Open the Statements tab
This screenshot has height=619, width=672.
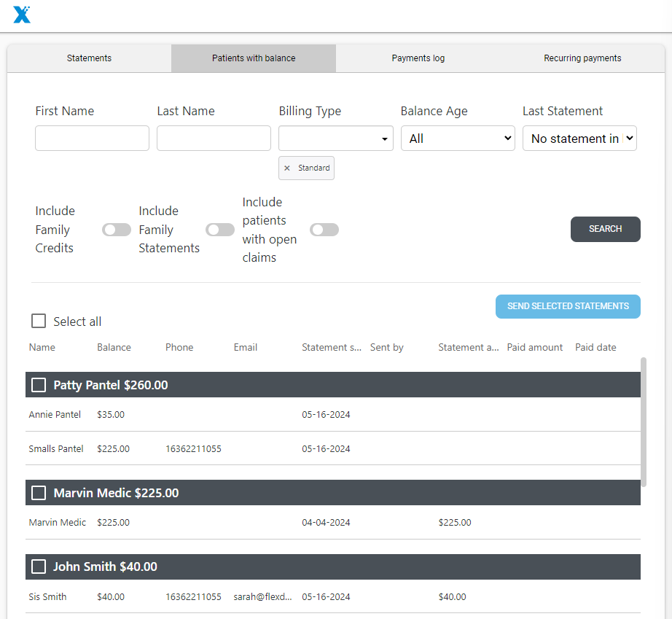(89, 58)
